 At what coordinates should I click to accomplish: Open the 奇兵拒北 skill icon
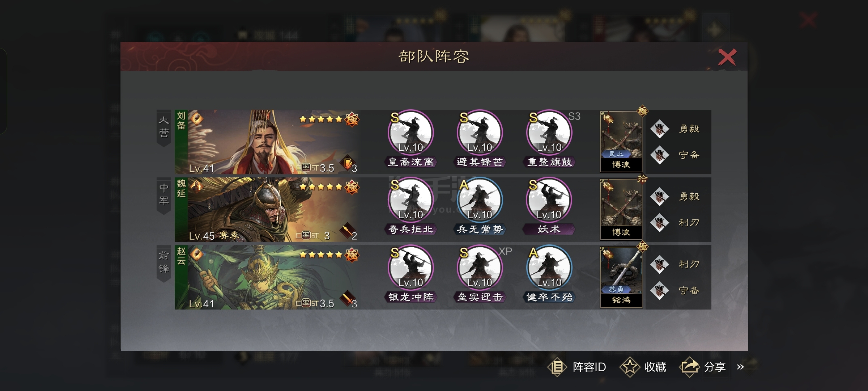(410, 200)
